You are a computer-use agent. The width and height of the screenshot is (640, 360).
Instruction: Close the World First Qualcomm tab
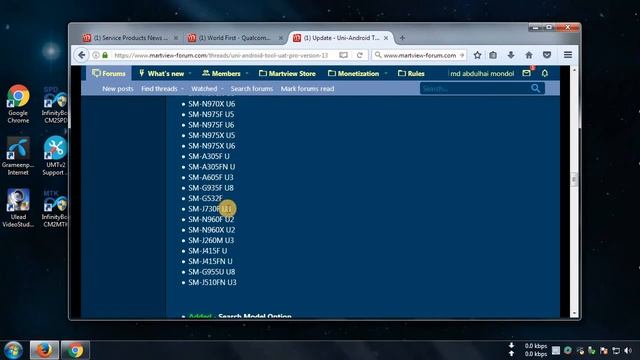pyautogui.click(x=280, y=38)
